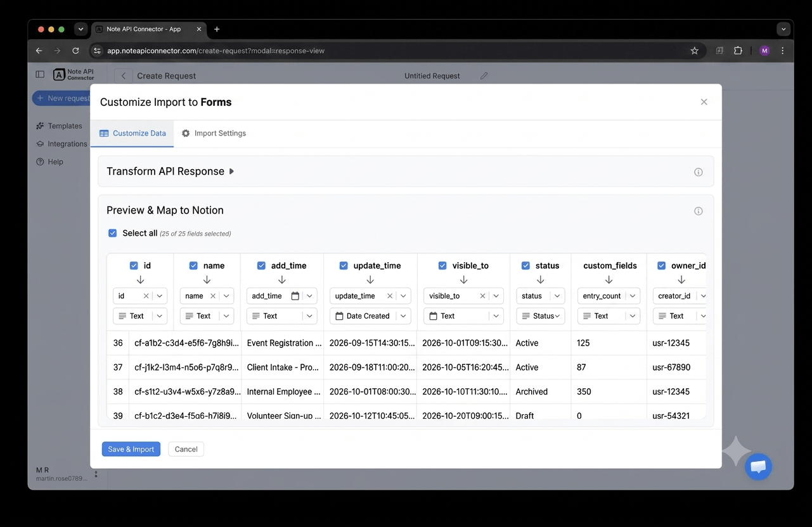Clear the update_time field mapping

point(390,296)
